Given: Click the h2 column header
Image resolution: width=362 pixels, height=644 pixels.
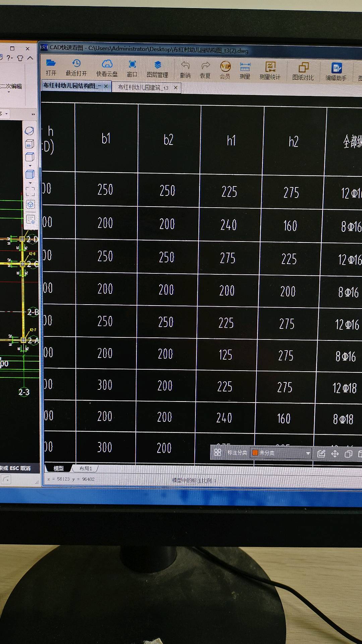Looking at the screenshot, I should [293, 142].
